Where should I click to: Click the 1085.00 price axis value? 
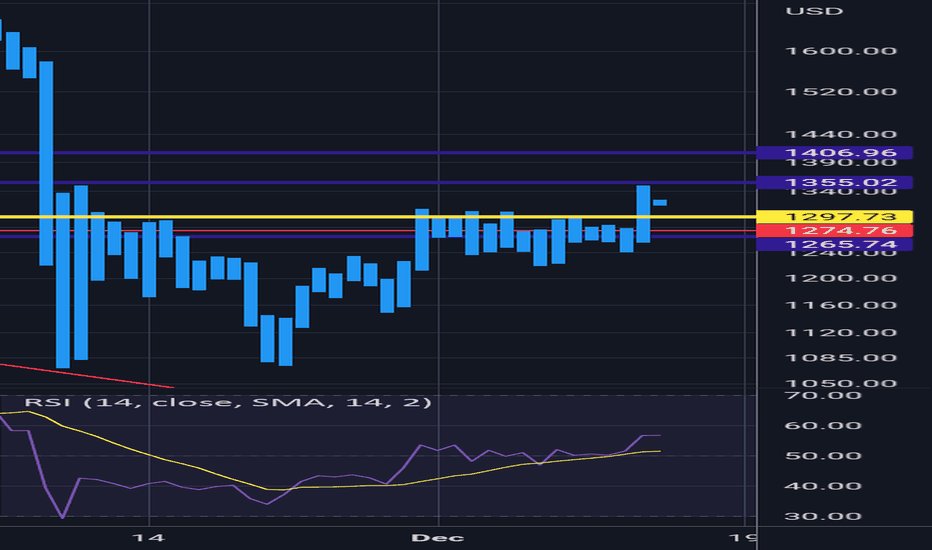(x=841, y=358)
